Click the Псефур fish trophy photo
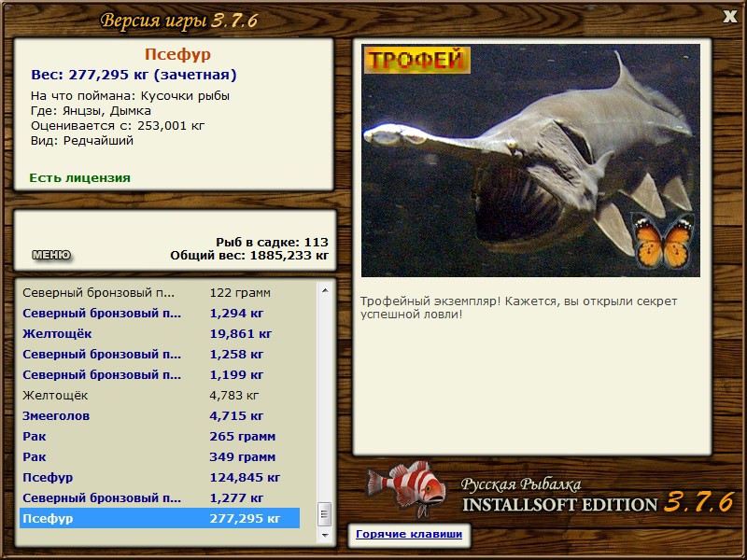Screen dimensions: 747x560 530,161
